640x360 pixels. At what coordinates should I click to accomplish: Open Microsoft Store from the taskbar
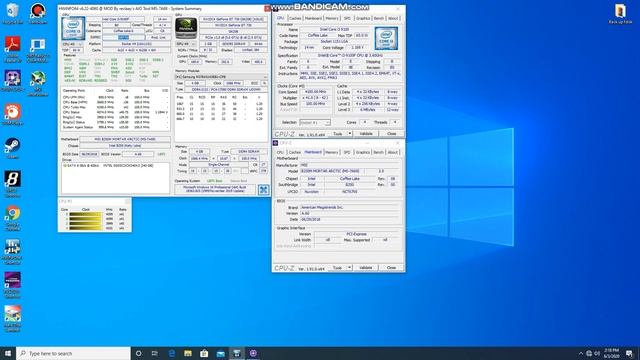tap(204, 353)
